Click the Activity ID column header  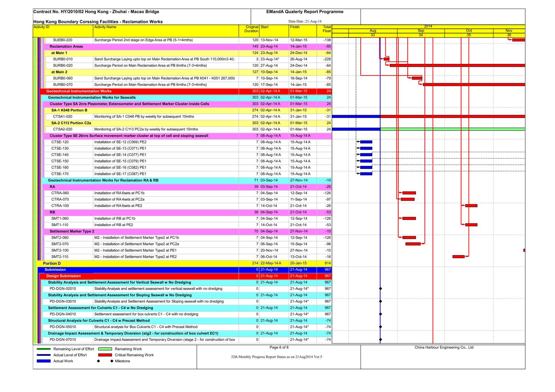63,31
